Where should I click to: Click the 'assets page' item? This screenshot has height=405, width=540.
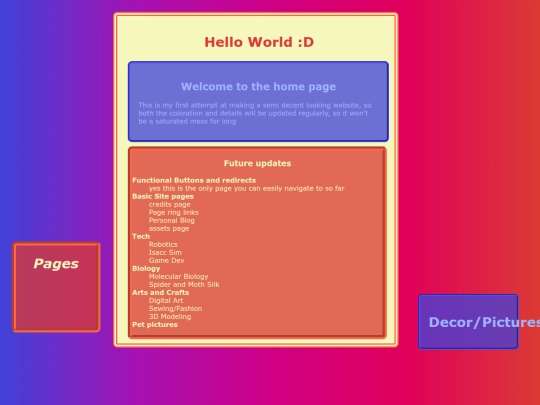tap(169, 228)
